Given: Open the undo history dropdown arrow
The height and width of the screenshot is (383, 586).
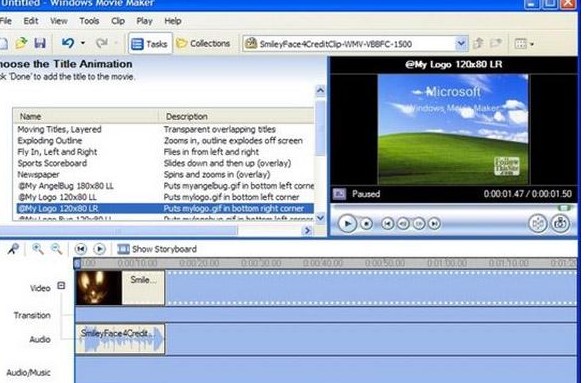Looking at the screenshot, I should click(x=83, y=43).
